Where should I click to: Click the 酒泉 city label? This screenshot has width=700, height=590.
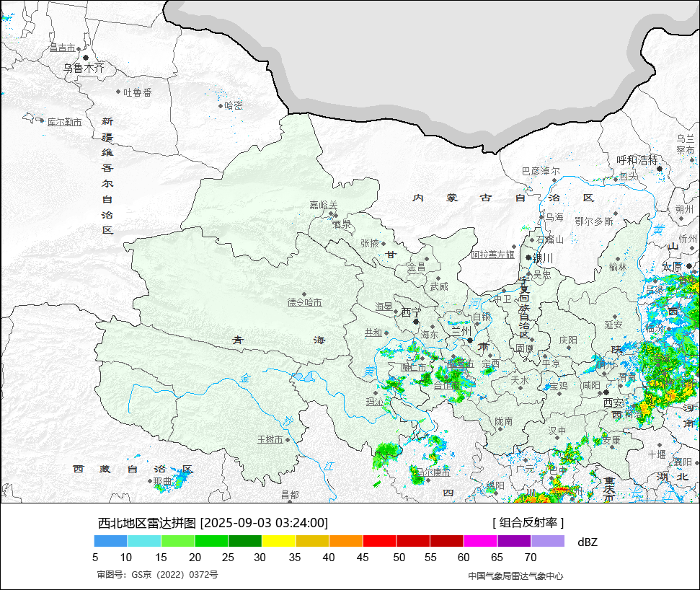tap(342, 224)
